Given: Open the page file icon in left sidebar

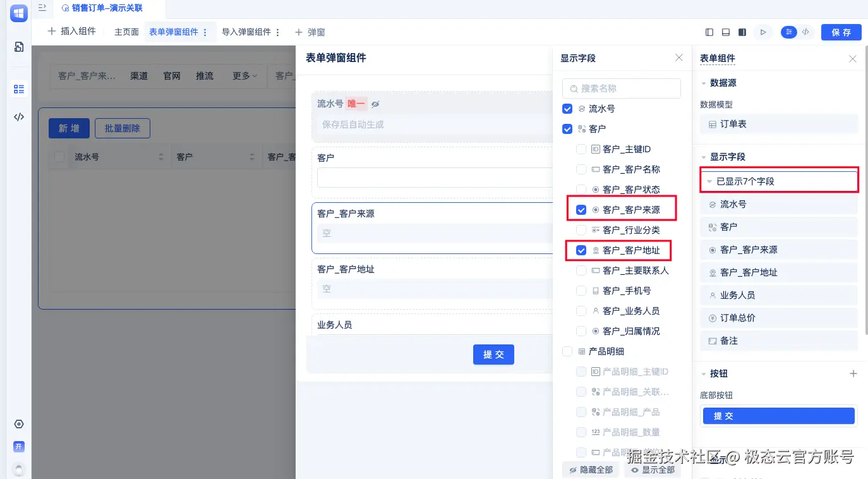Looking at the screenshot, I should (x=19, y=47).
